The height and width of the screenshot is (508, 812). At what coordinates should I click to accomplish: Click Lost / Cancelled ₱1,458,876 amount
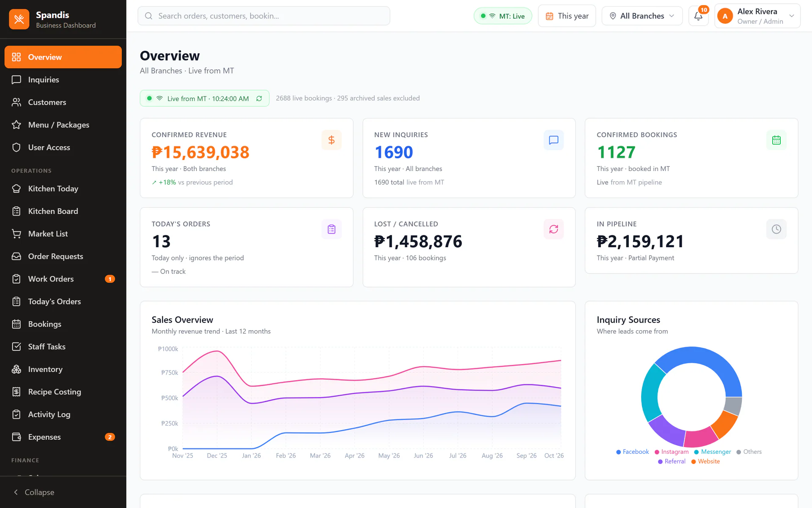(x=418, y=242)
